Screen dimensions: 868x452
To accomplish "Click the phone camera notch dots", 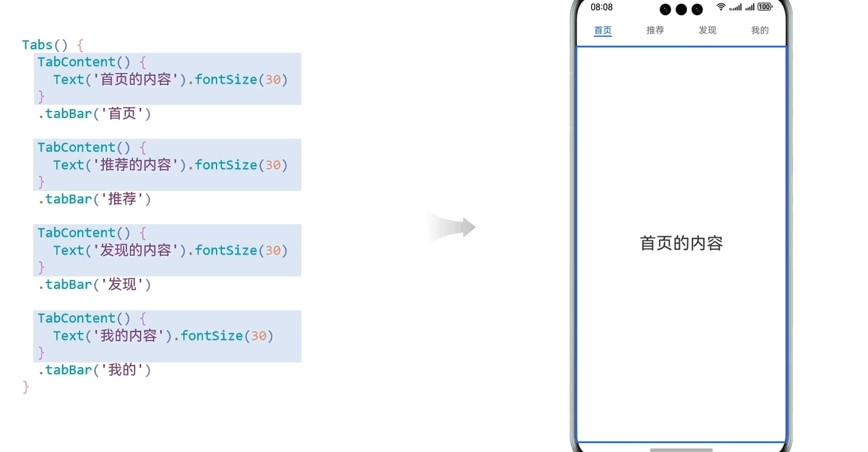I will pyautogui.click(x=681, y=9).
